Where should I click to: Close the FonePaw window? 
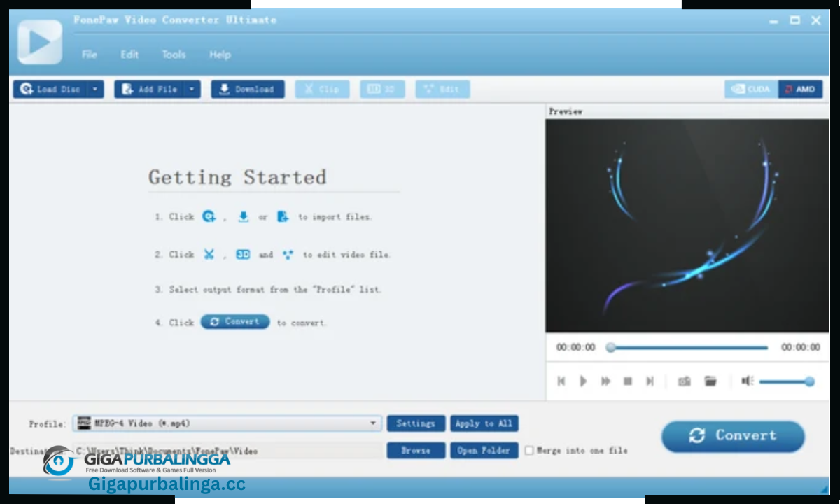coord(816,20)
